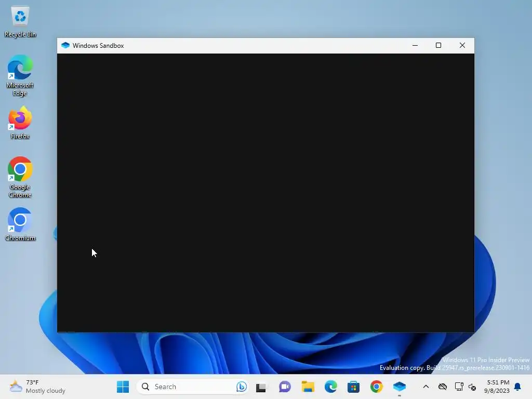Switch to Windows Sandbox taskbar icon
Image resolution: width=532 pixels, height=399 pixels.
[400, 387]
